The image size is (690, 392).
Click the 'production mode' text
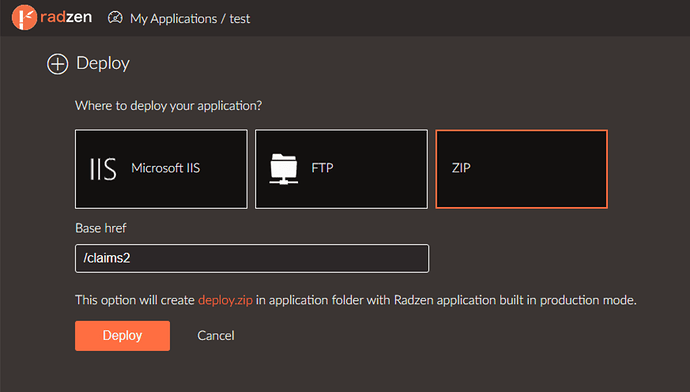tap(588, 300)
